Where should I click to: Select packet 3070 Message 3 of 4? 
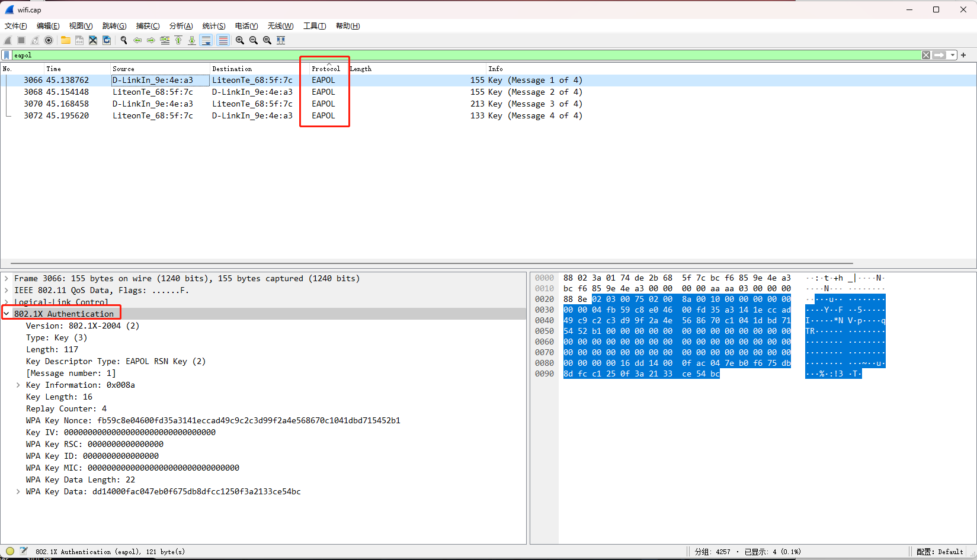tap(488, 104)
